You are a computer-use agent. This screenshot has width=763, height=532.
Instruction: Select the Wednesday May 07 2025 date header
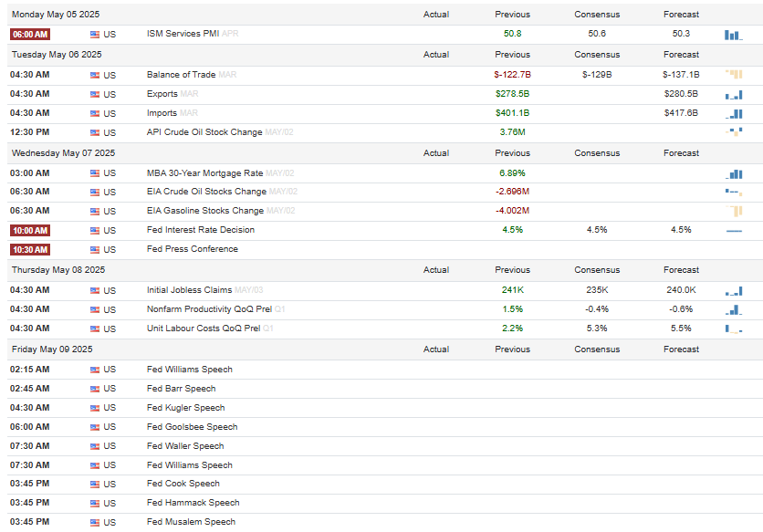pos(63,153)
